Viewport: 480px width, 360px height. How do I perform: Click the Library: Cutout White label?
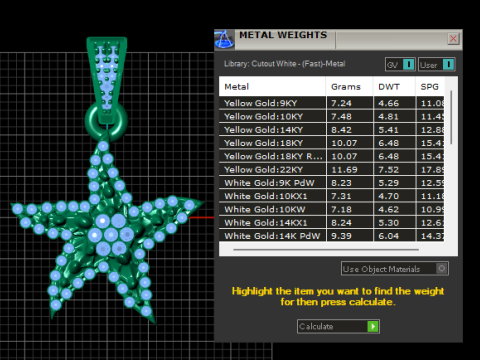pyautogui.click(x=285, y=64)
